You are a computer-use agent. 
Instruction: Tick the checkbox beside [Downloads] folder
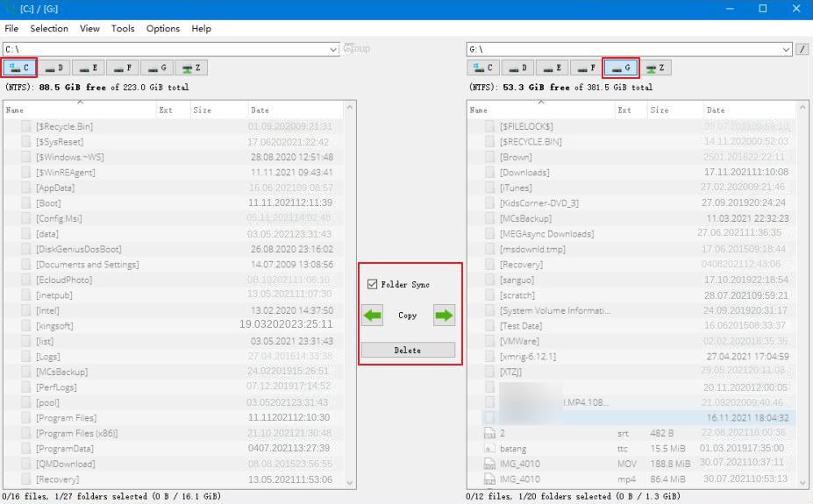[490, 173]
